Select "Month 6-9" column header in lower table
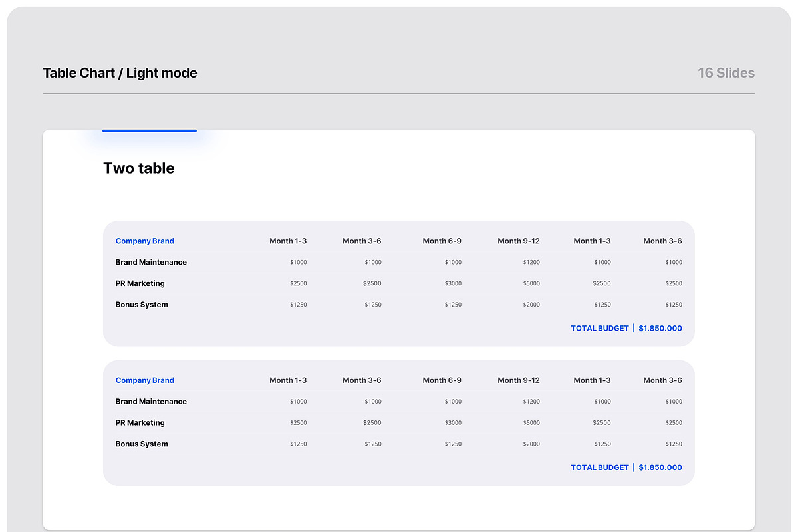The image size is (798, 532). click(442, 380)
